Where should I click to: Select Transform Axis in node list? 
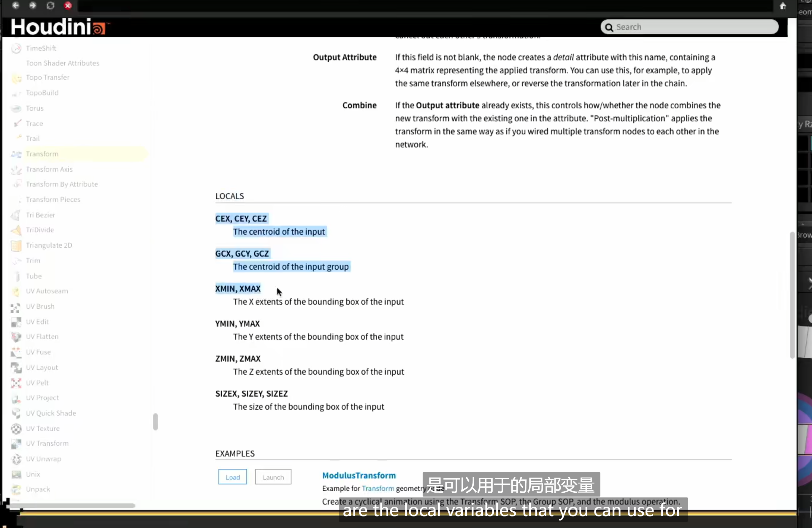[x=49, y=169]
